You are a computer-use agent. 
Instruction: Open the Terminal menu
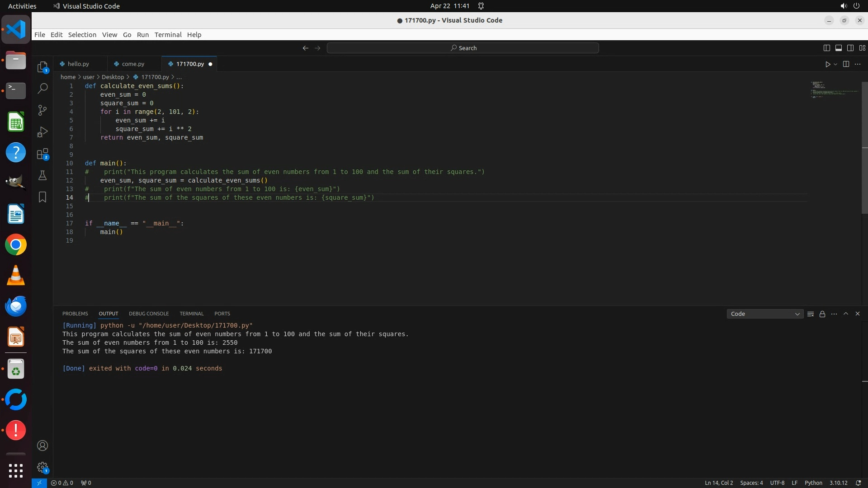coord(168,35)
